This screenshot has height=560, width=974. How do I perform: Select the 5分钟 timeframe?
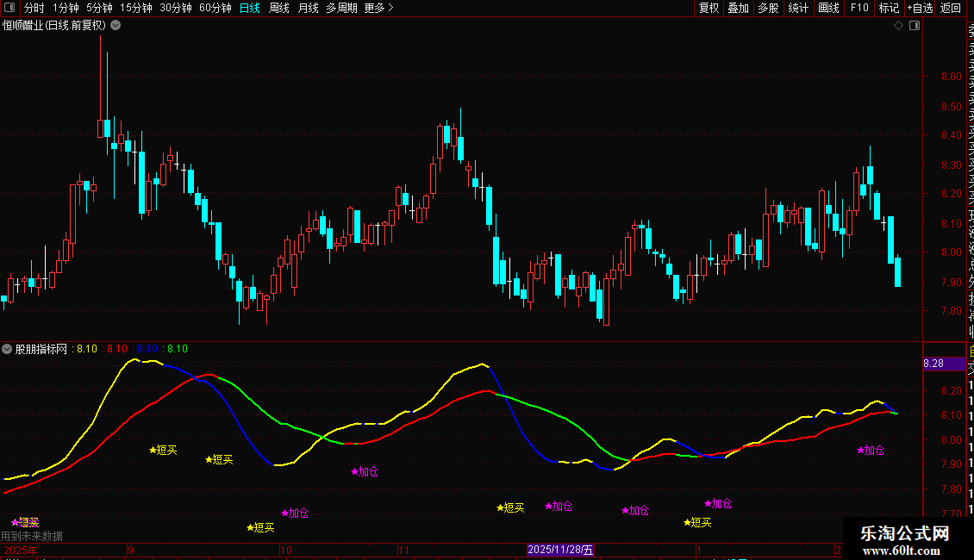point(99,8)
